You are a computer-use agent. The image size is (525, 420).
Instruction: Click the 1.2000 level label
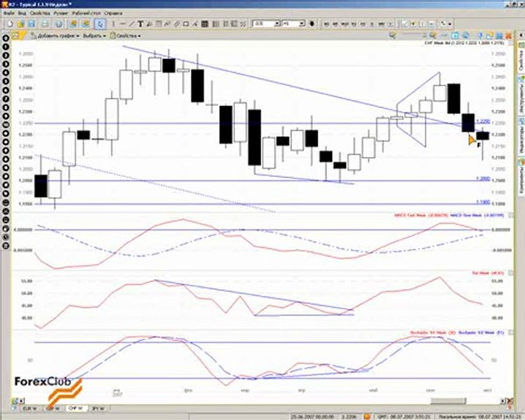483,178
